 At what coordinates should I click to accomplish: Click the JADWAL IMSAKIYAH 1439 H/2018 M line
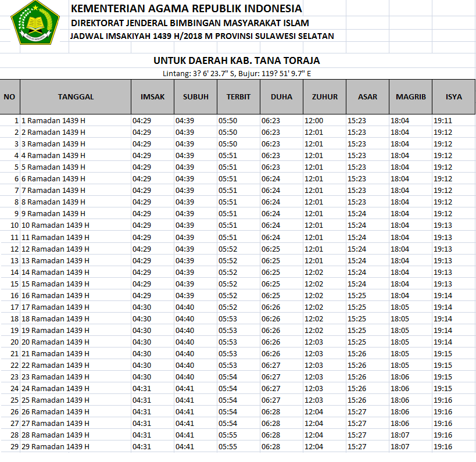click(x=202, y=36)
